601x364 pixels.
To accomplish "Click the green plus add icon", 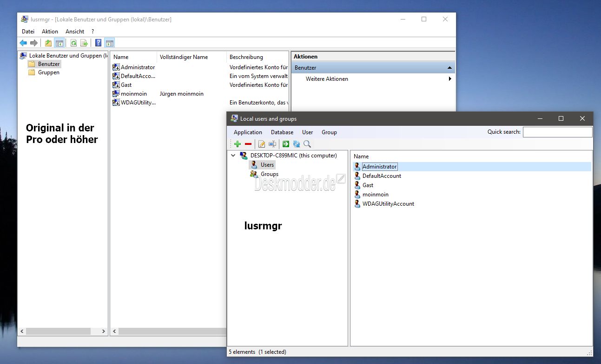I will pyautogui.click(x=238, y=144).
